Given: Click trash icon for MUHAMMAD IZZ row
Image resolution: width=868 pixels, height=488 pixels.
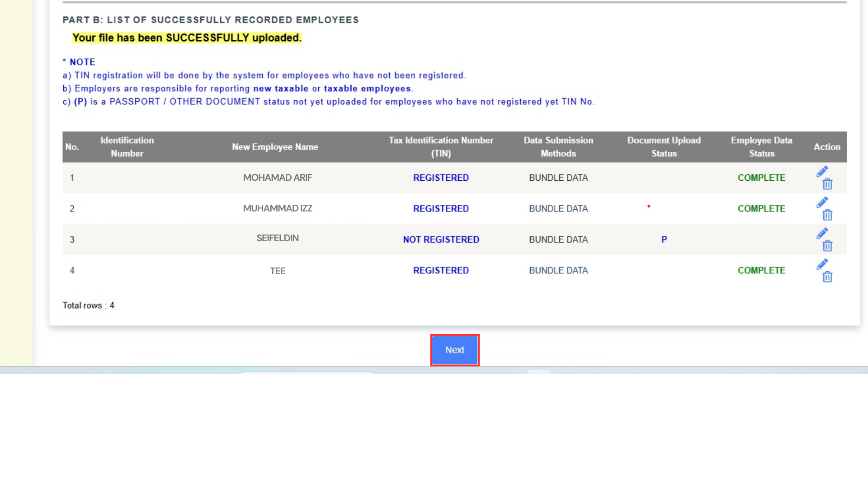Looking at the screenshot, I should (827, 215).
